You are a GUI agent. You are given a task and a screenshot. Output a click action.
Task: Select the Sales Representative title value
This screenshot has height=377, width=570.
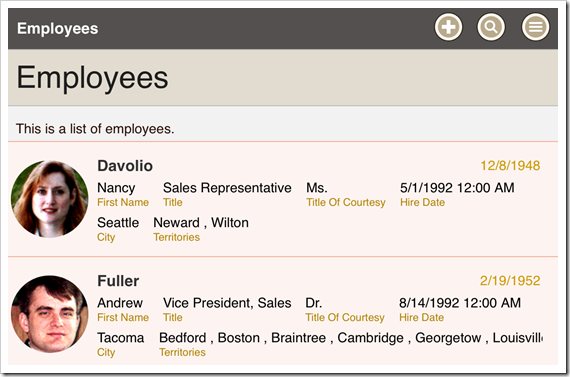(x=227, y=188)
